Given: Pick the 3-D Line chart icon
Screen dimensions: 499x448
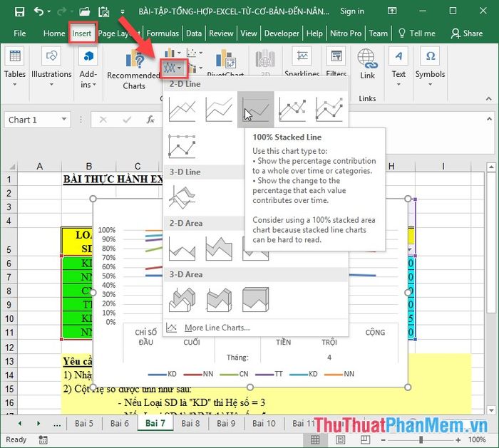Looking at the screenshot, I should coord(182,197).
